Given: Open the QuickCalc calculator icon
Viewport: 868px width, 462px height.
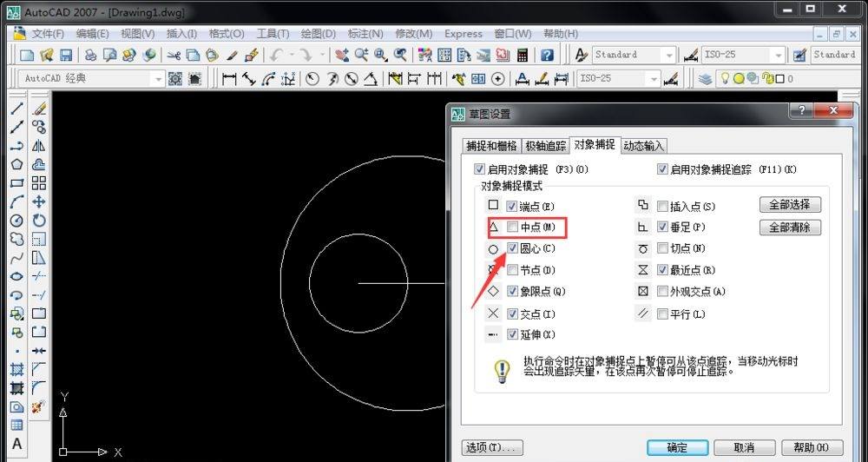Looking at the screenshot, I should click(523, 55).
